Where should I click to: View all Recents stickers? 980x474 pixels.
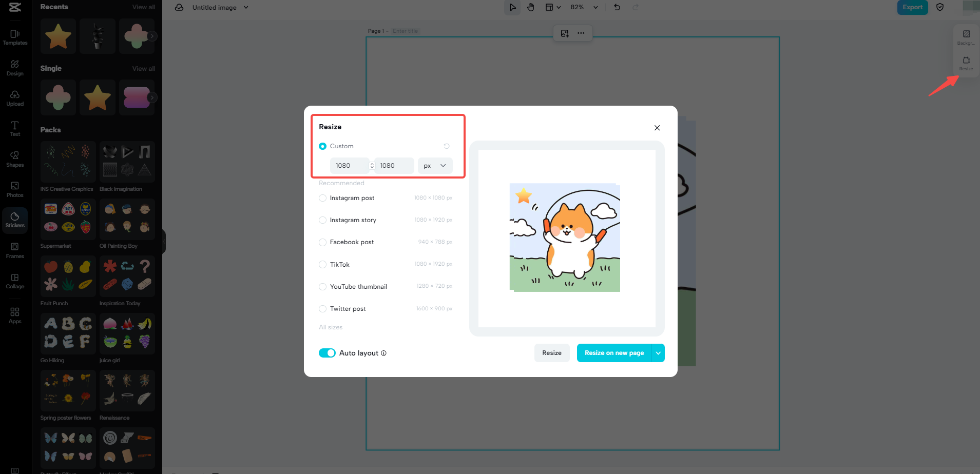click(x=144, y=7)
